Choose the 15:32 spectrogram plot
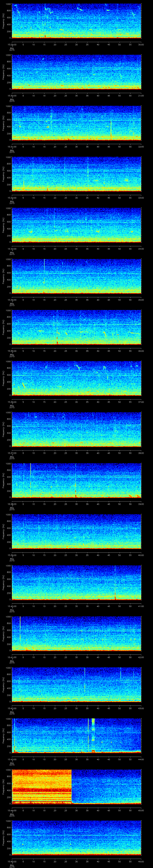The width and height of the screenshot is (153, 868). pos(77,174)
